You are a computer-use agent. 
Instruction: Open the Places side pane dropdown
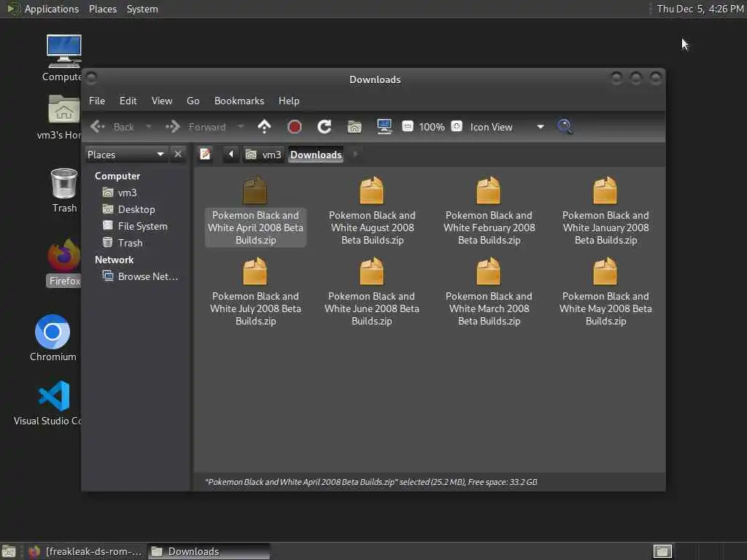point(126,155)
